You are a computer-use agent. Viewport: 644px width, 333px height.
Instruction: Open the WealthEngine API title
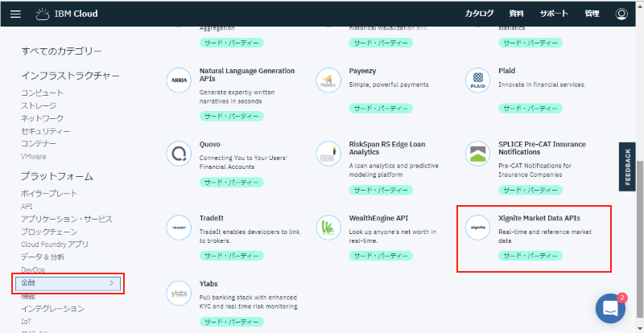tap(378, 218)
